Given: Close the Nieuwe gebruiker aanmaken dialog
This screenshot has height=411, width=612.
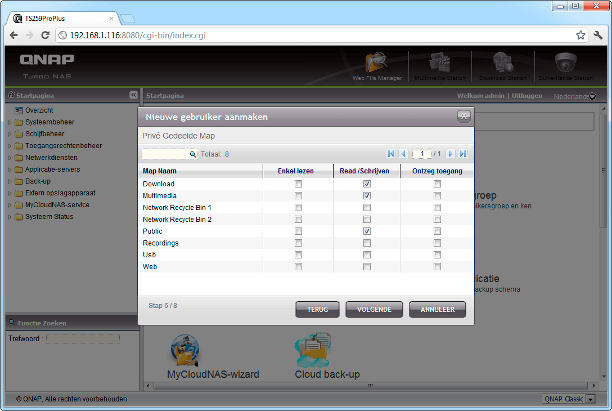Looking at the screenshot, I should click(x=464, y=116).
